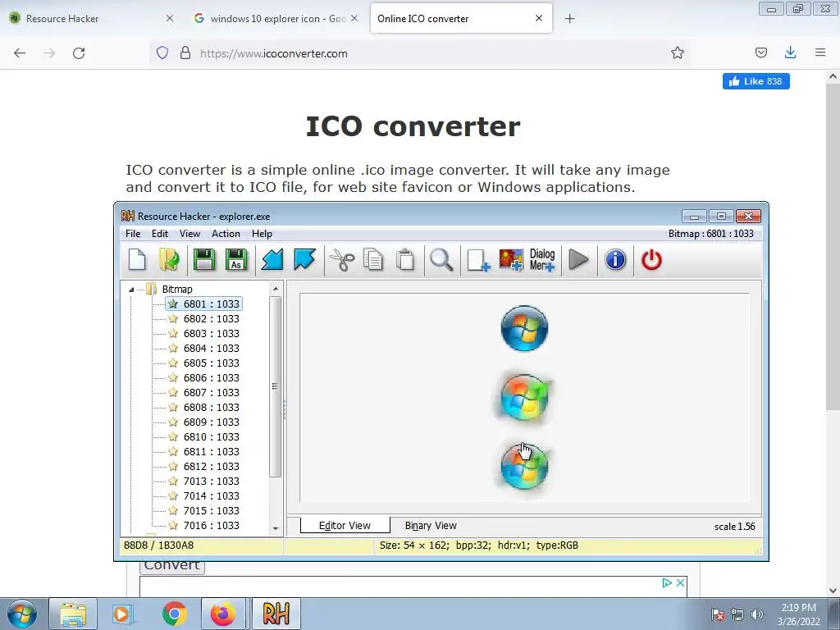Click the Facebook Like 838 button
This screenshot has width=840, height=630.
tap(756, 81)
